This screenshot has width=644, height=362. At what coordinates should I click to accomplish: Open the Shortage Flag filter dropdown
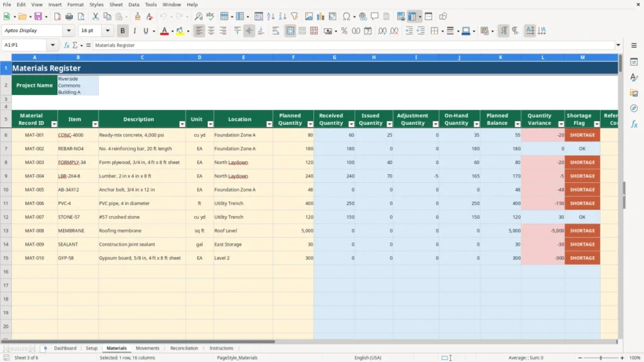(x=597, y=124)
